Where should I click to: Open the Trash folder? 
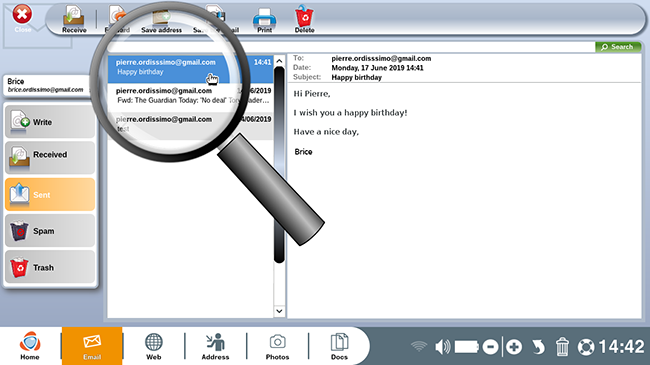[x=50, y=267]
